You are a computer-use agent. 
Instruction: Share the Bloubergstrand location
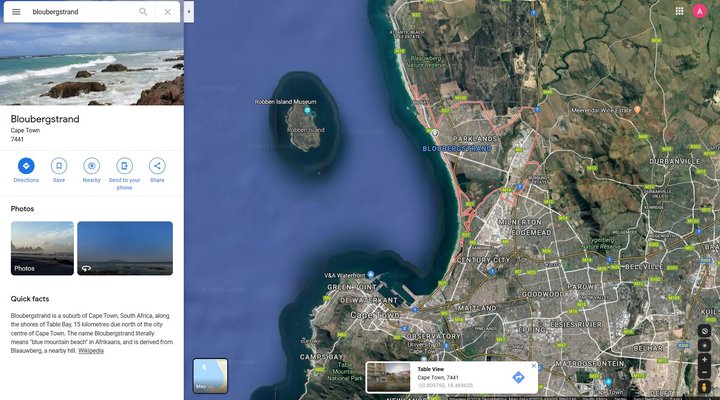click(157, 170)
